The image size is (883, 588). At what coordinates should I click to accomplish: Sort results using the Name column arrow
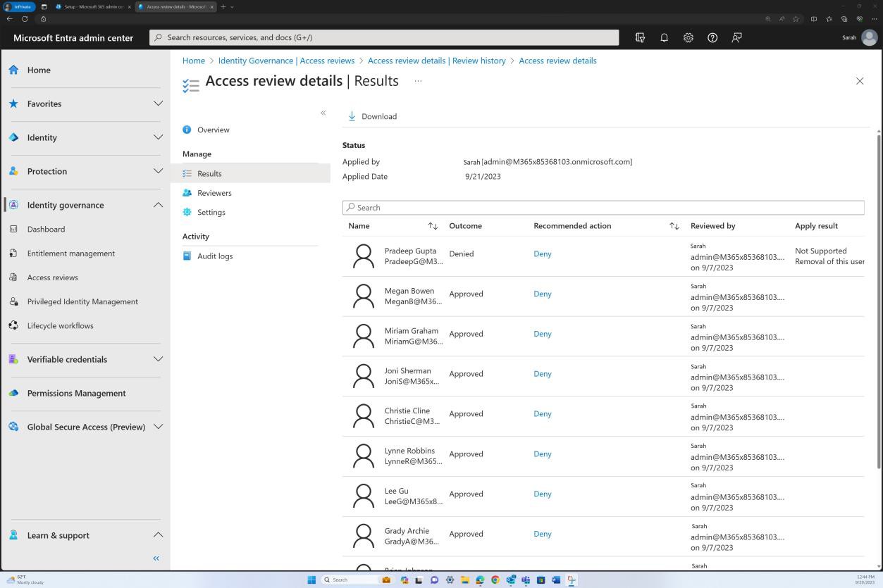[432, 225]
